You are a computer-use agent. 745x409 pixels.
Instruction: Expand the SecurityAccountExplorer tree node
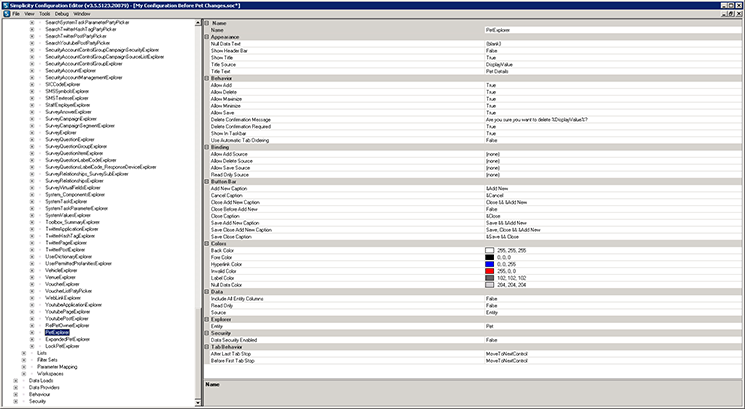coord(32,71)
